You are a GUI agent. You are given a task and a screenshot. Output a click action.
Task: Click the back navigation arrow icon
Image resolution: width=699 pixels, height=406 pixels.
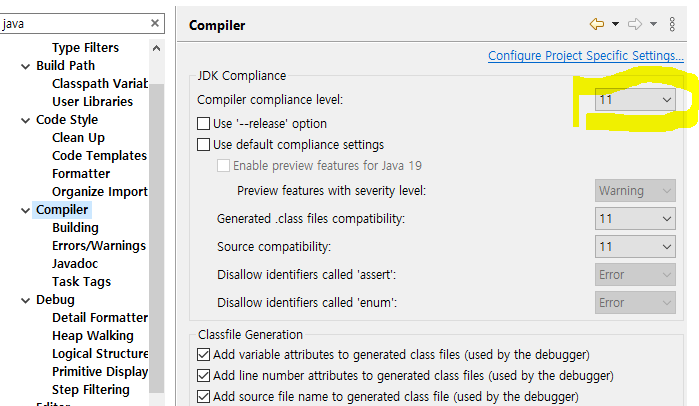(598, 24)
